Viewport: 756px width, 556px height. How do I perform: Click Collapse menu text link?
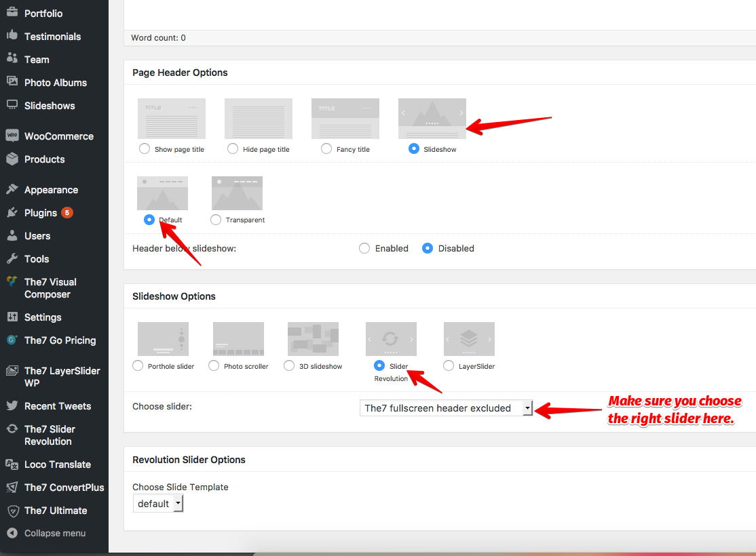click(x=55, y=534)
